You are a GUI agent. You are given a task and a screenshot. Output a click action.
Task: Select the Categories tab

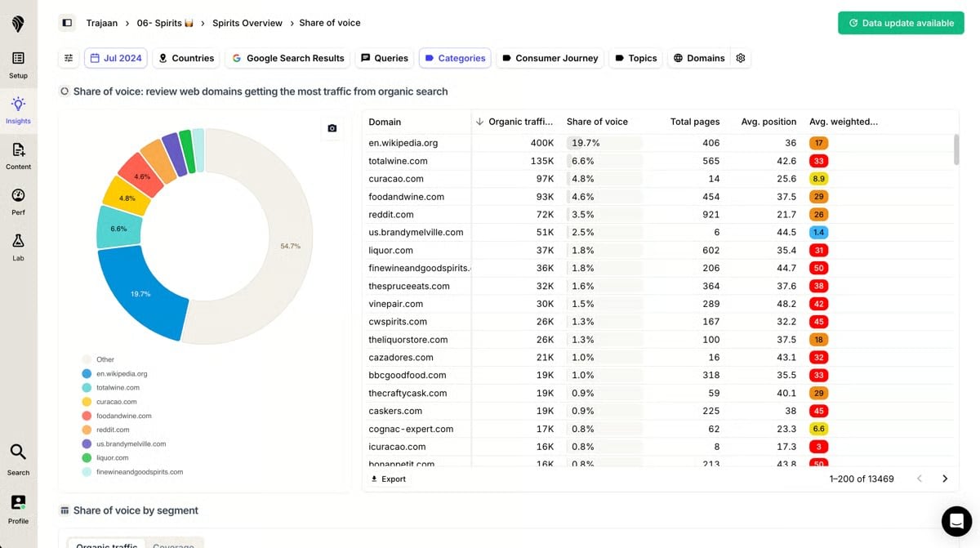[x=455, y=58]
